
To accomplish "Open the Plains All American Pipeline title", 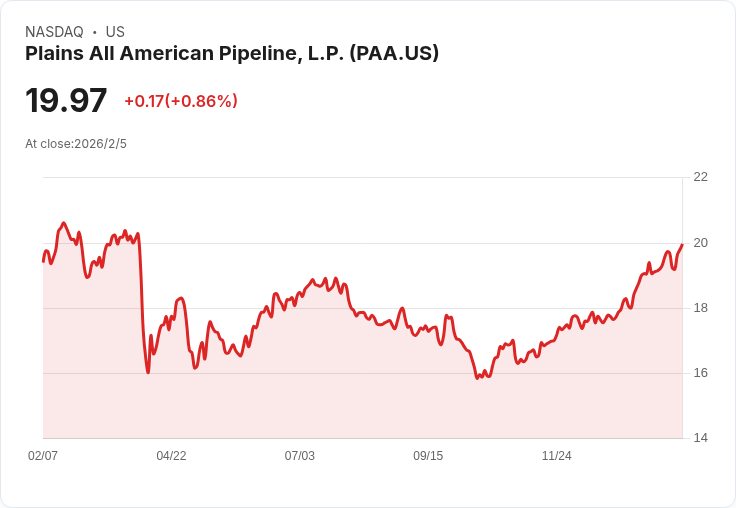I will 232,54.
